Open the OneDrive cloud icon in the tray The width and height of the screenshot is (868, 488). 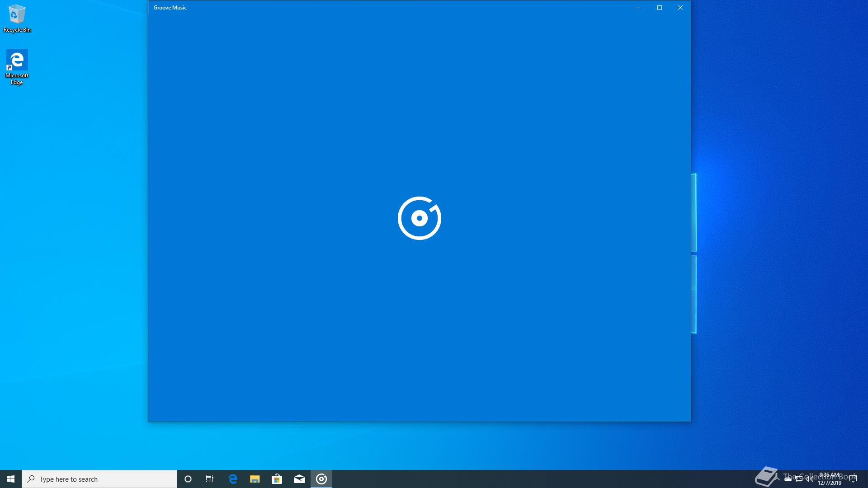pos(788,479)
